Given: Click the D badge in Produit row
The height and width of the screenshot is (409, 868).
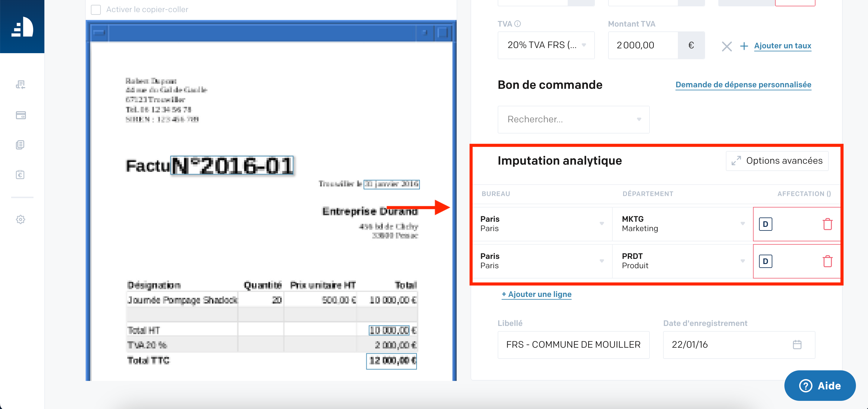Looking at the screenshot, I should click(x=765, y=261).
